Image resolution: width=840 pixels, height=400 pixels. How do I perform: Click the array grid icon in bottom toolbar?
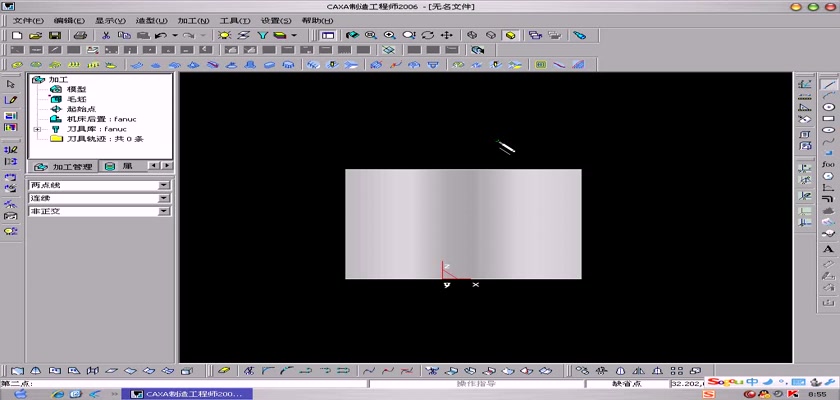(x=677, y=371)
